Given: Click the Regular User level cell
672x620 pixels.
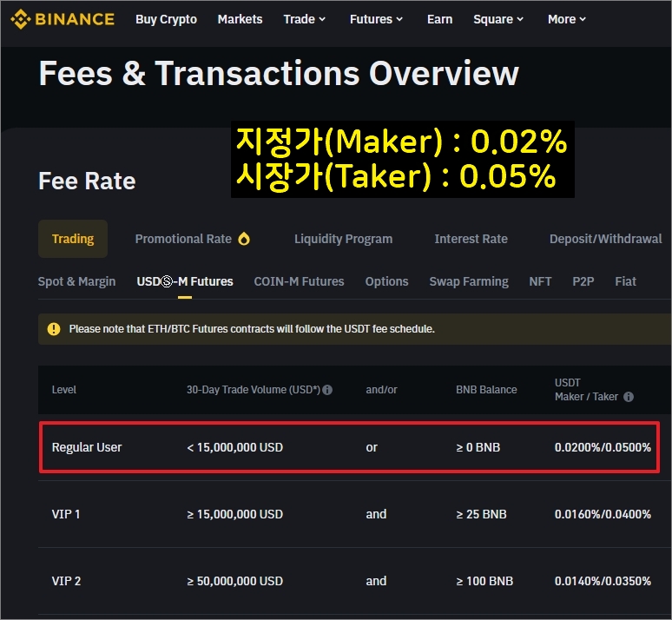Looking at the screenshot, I should click(87, 447).
